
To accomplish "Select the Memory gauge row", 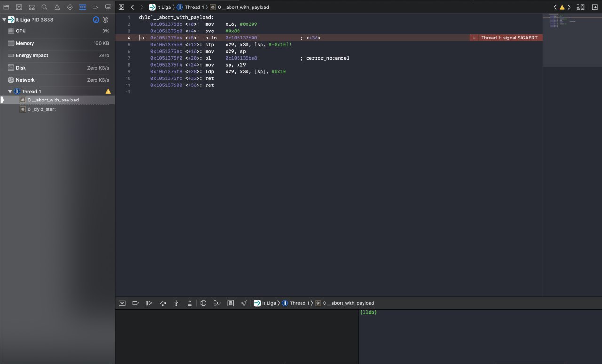I will click(x=57, y=43).
